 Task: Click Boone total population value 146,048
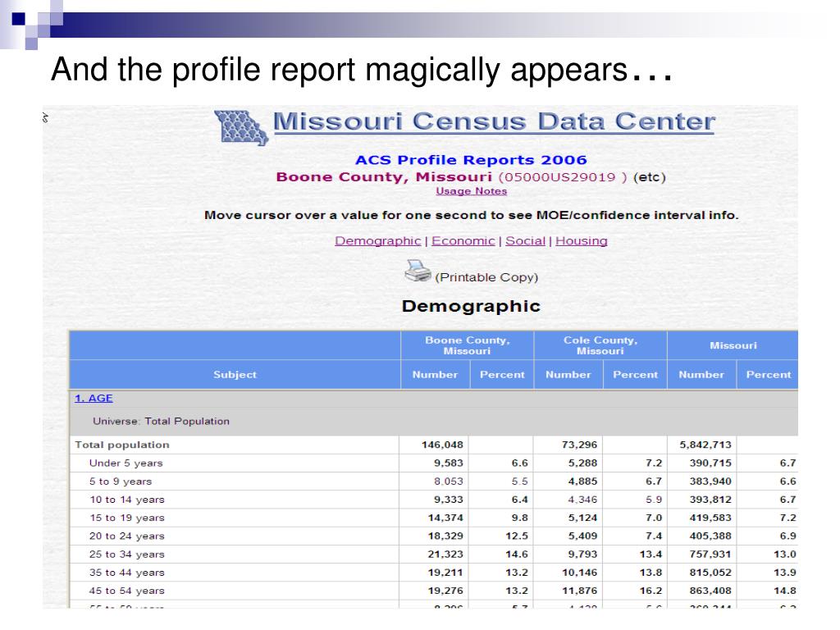point(442,445)
